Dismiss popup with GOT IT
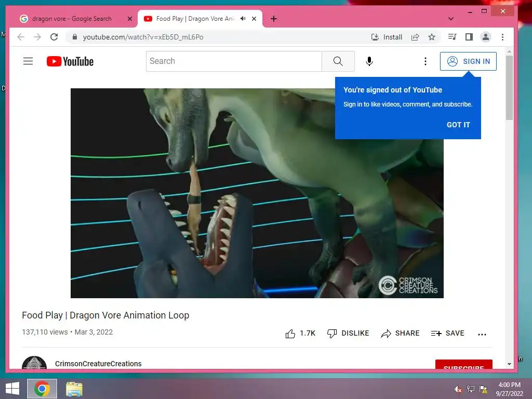This screenshot has width=532, height=399. click(458, 125)
